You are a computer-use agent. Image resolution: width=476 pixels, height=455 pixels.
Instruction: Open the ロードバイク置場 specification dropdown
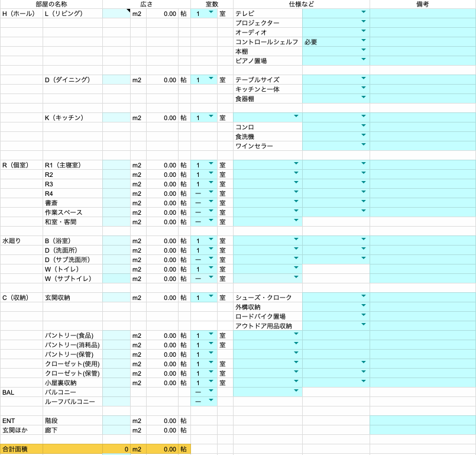363,317
